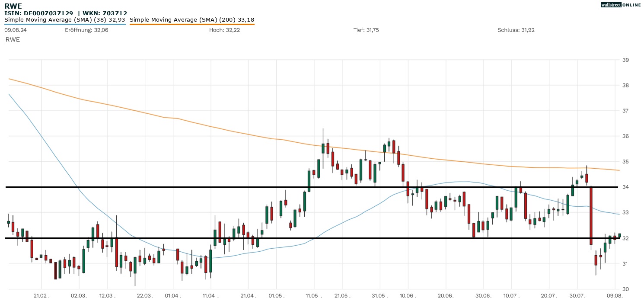This screenshot has width=644, height=298.
Task: Click the blue line under the SMA (38) legend
Action: pos(65,24)
